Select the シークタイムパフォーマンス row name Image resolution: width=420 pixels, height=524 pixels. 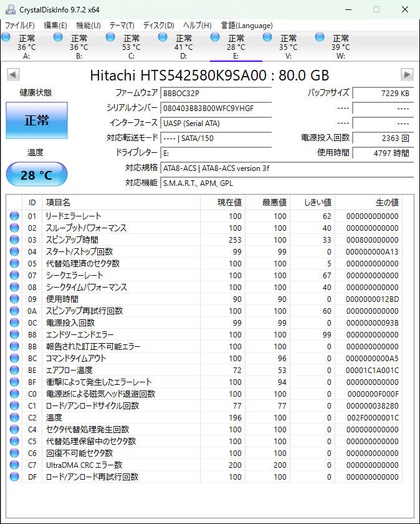click(x=87, y=287)
